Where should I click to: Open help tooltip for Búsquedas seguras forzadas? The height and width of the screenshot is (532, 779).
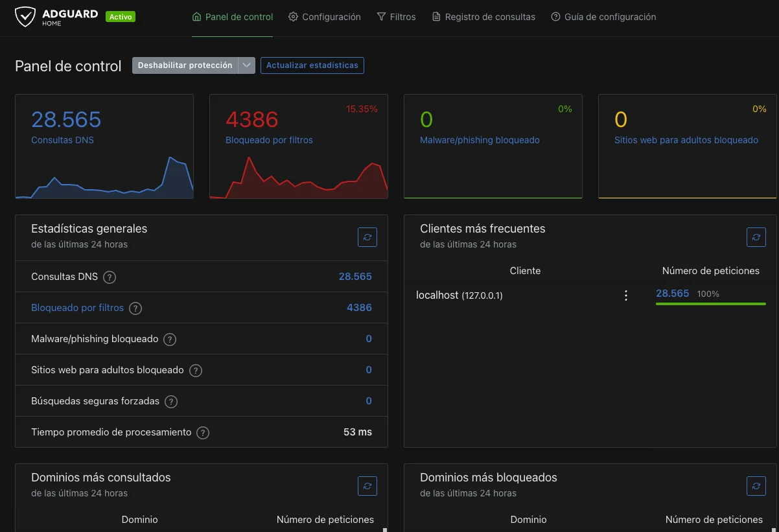point(171,402)
